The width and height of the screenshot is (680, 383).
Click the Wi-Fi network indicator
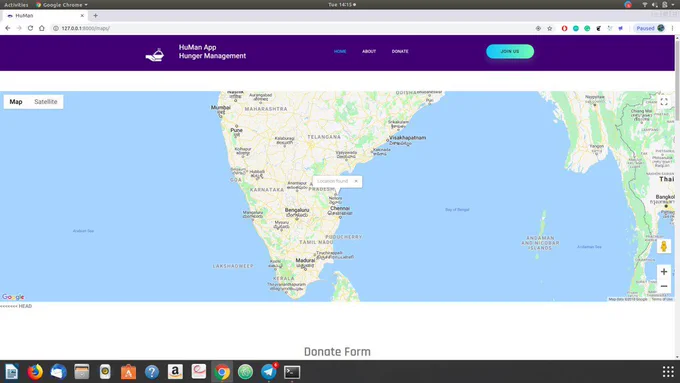(x=645, y=5)
